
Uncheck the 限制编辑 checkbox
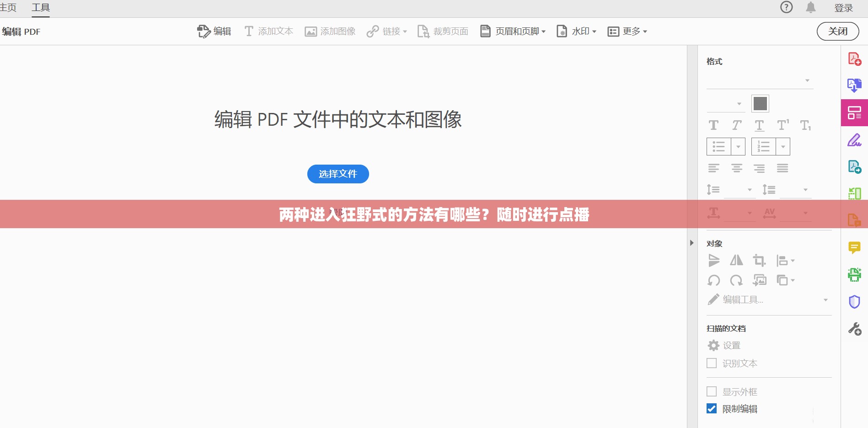[x=712, y=408]
